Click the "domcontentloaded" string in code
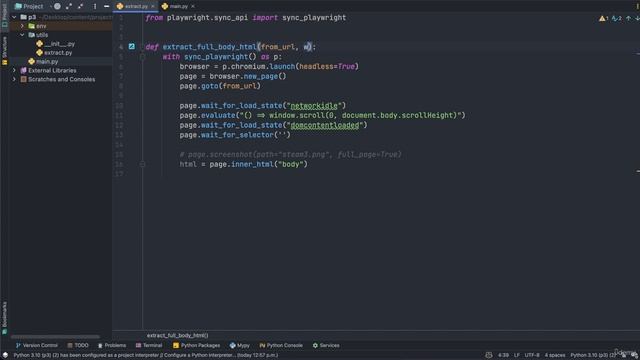This screenshot has height=360, width=640. [324, 125]
